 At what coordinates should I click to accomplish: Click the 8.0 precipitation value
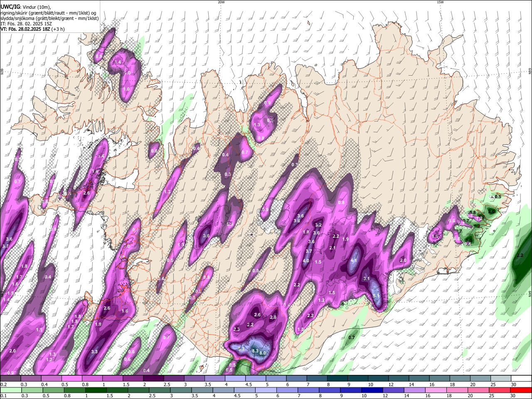click(x=263, y=353)
